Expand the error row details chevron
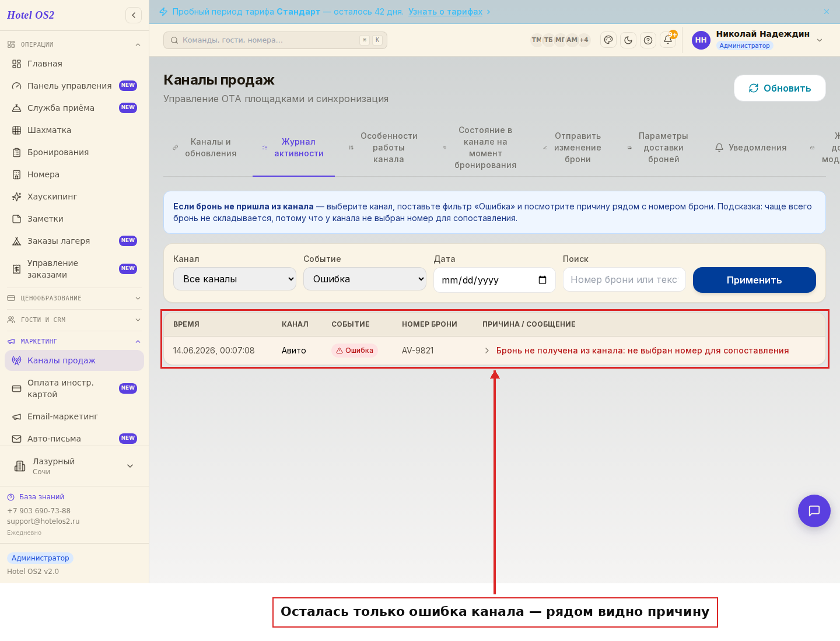Viewport: 840px width, 641px height. 487,351
